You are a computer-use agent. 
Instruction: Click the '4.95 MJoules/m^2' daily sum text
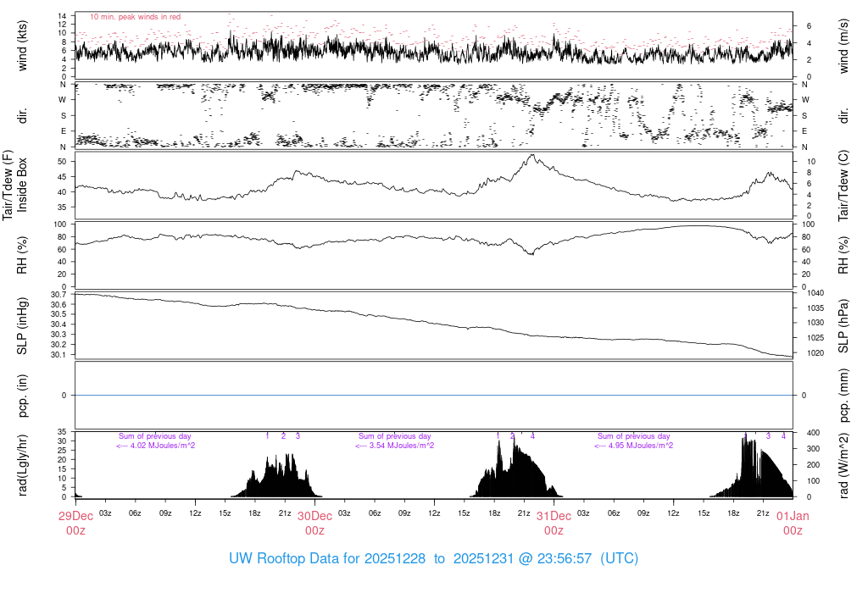coord(641,446)
